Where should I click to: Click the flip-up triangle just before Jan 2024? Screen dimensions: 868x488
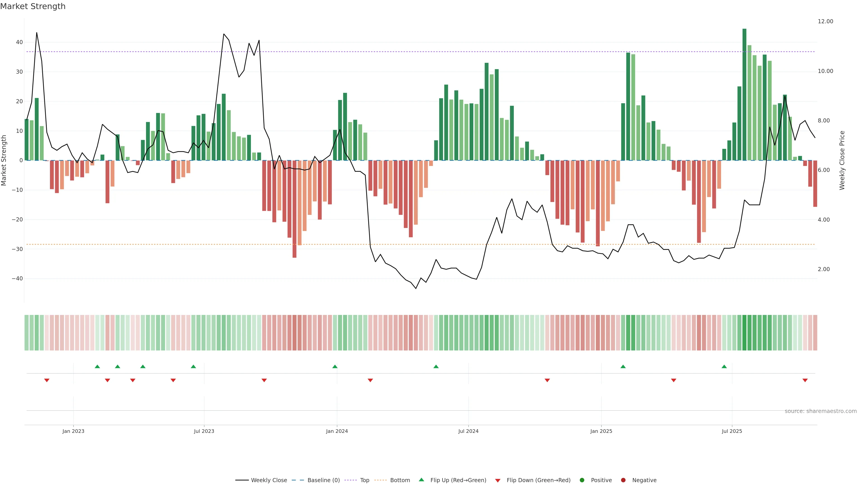335,366
